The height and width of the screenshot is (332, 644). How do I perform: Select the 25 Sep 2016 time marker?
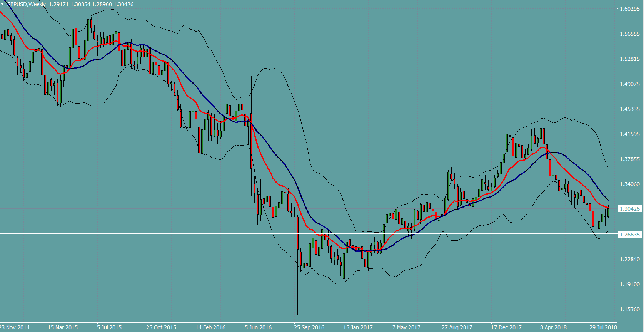coord(309,327)
